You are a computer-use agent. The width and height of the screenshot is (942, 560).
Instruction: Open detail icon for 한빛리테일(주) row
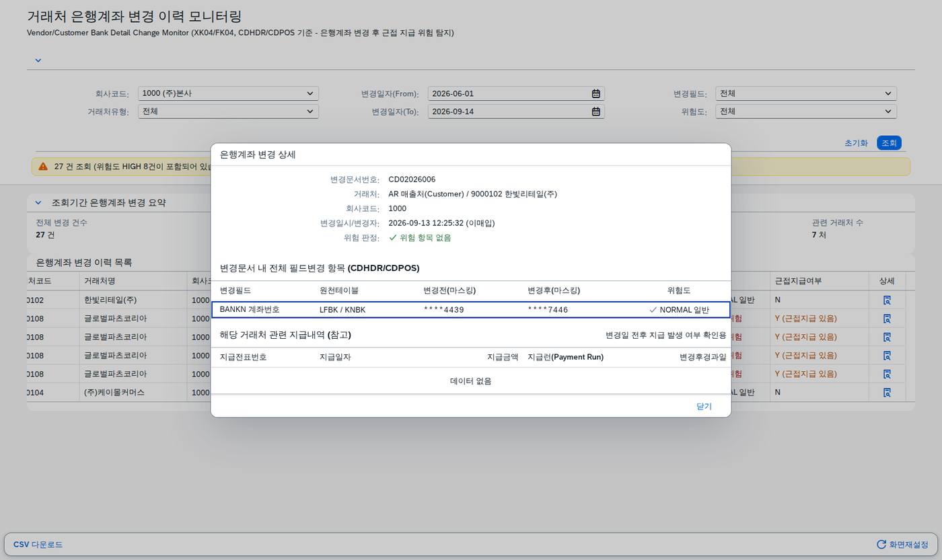[x=887, y=300]
